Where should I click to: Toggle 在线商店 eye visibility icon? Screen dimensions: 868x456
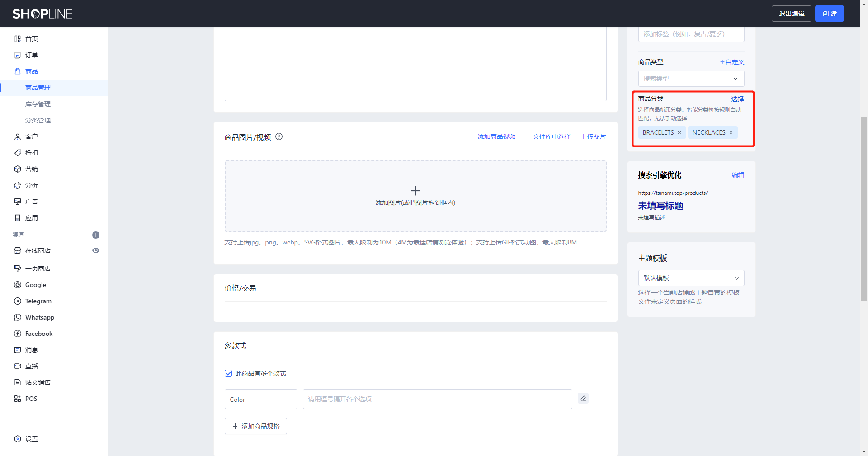coord(96,250)
